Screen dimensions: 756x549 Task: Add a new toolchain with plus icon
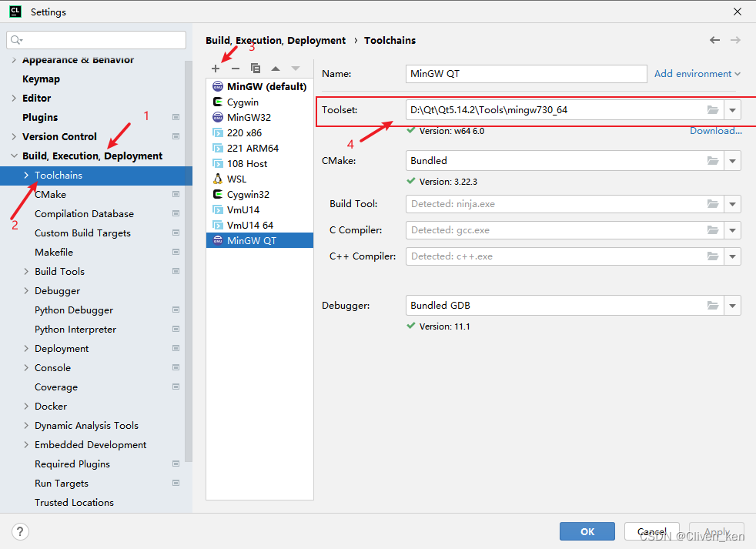[x=216, y=69]
